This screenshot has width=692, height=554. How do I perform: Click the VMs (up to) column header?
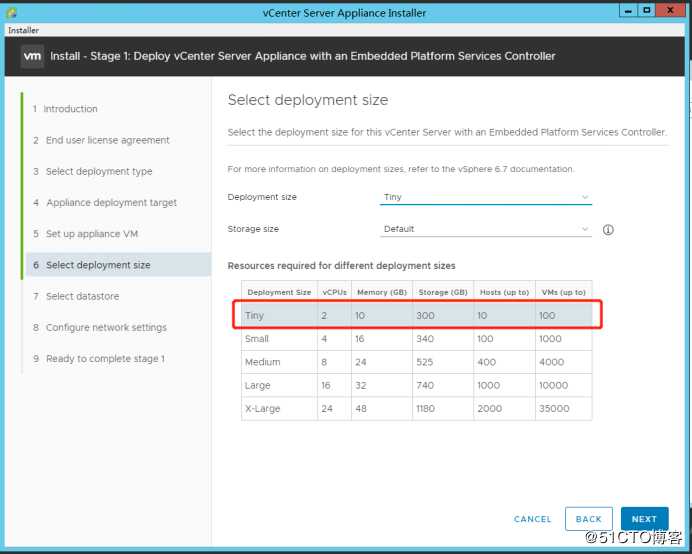click(x=564, y=292)
